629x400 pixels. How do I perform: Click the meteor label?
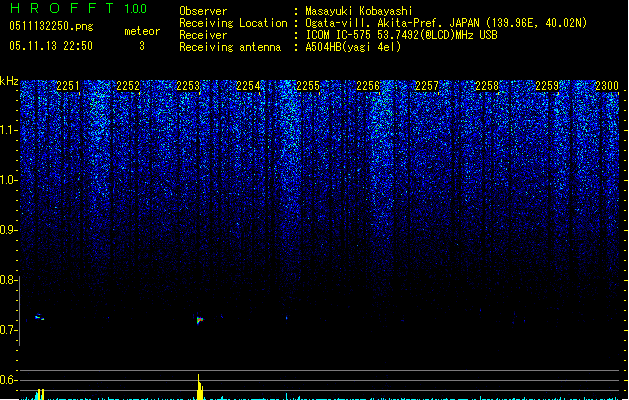[x=142, y=31]
